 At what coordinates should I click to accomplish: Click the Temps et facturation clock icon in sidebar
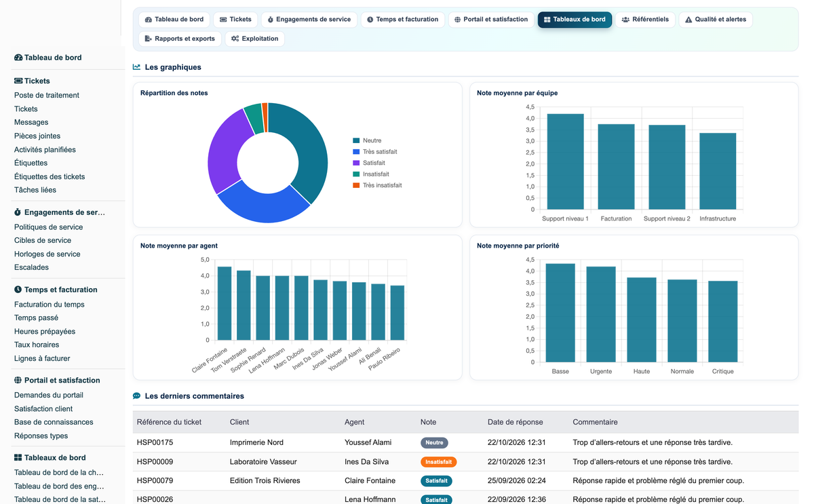click(18, 290)
